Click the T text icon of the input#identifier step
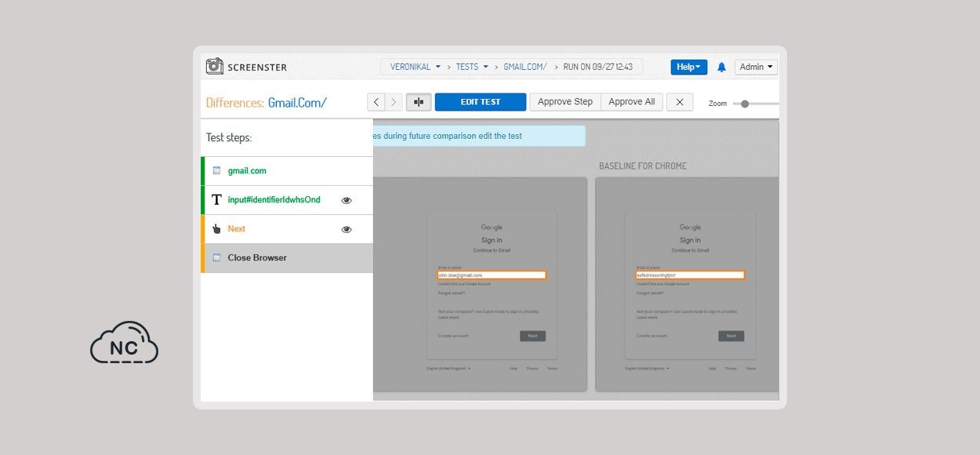This screenshot has height=455, width=980. pyautogui.click(x=216, y=200)
